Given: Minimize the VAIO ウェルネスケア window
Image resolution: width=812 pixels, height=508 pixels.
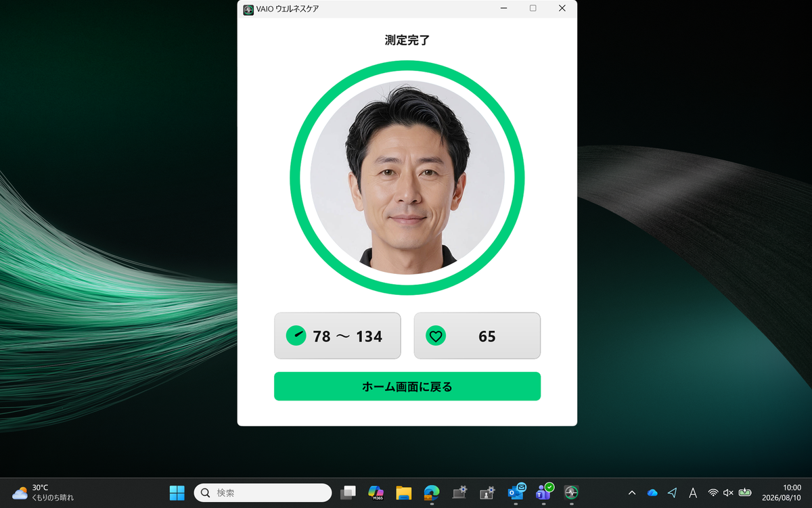Looking at the screenshot, I should (x=504, y=8).
